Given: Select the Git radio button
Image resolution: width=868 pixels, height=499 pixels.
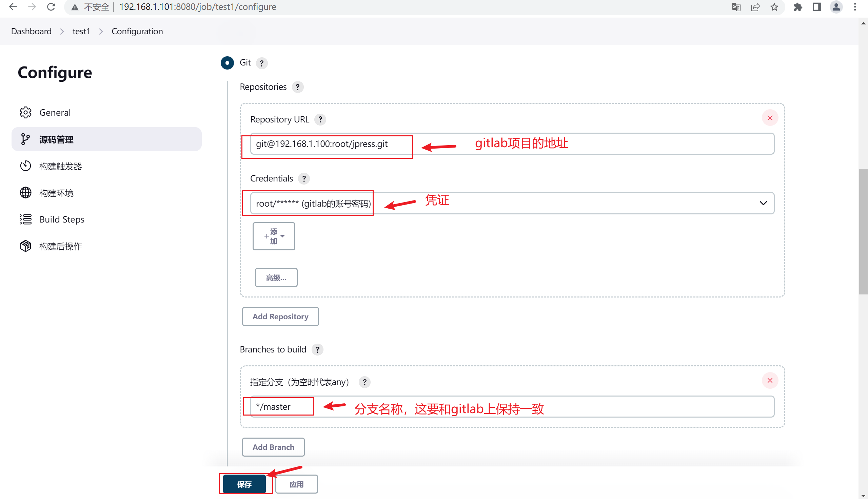Looking at the screenshot, I should point(227,63).
